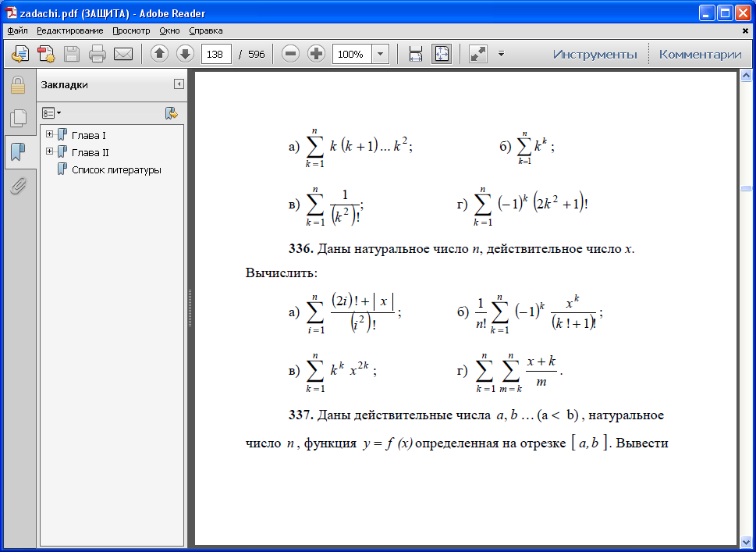Zoom in with the plus button
Viewport: 756px width, 552px height.
tap(316, 54)
